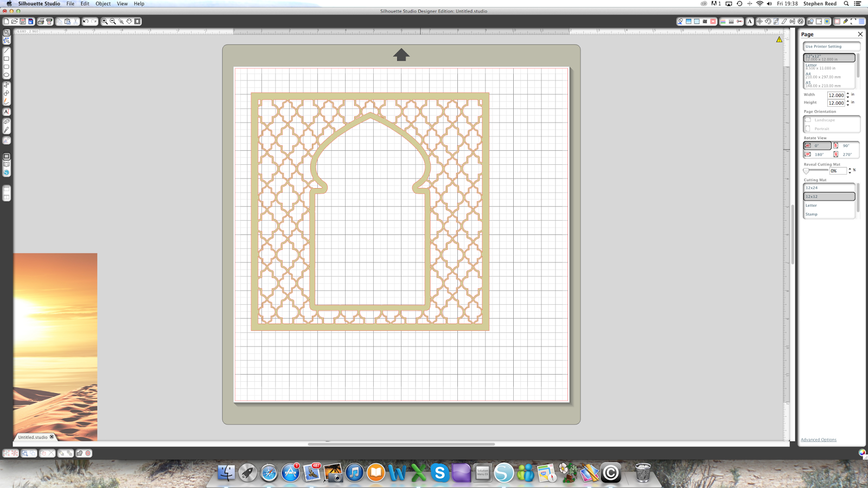Screen dimensions: 868x488
Task: Fit the page to the window
Action: pos(138,22)
